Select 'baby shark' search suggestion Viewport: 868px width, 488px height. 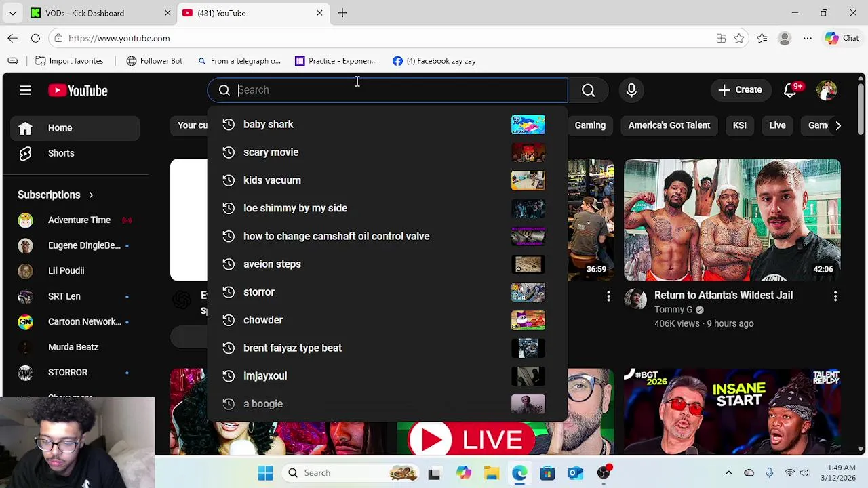[x=387, y=124]
